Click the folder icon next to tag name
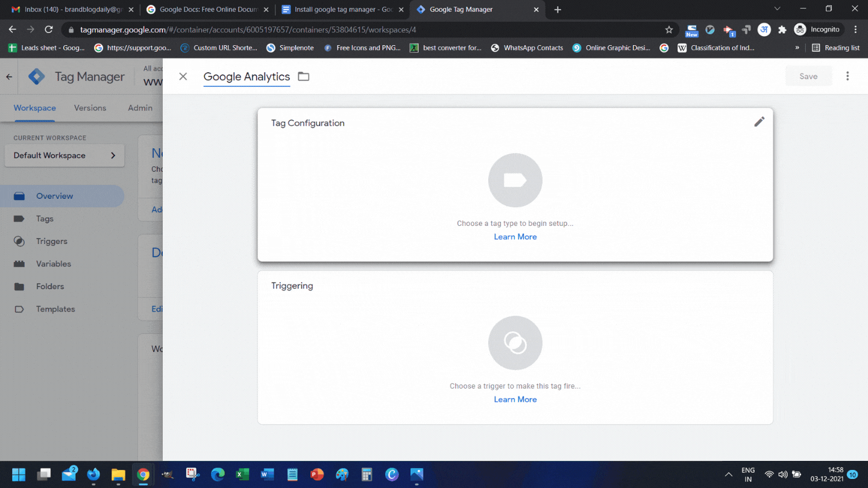Viewport: 868px width, 488px height. [304, 77]
